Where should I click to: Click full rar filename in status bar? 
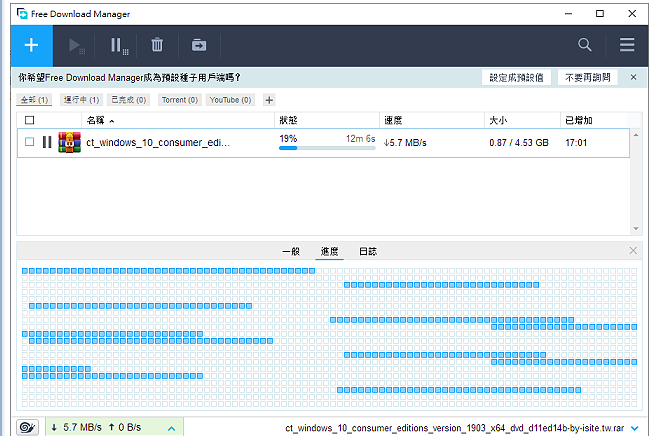455,428
